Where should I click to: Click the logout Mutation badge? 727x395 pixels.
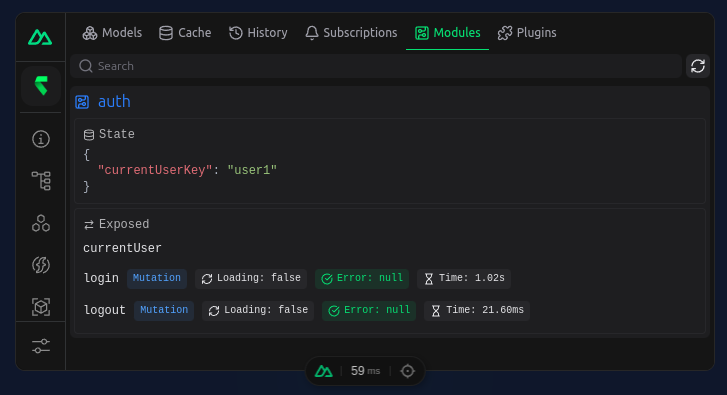(164, 310)
